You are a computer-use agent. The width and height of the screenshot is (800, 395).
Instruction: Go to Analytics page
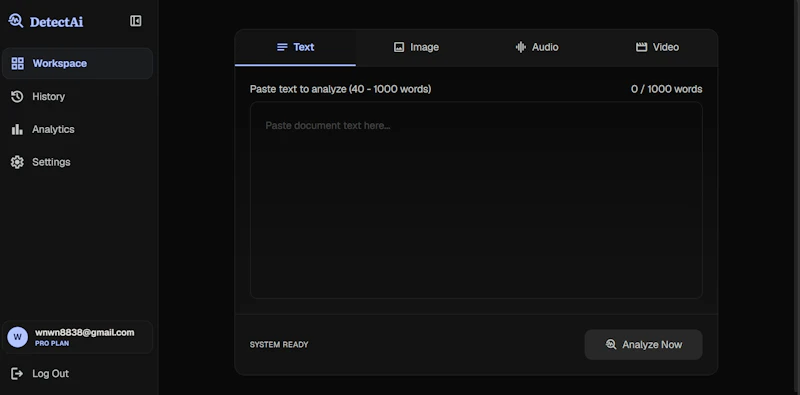(x=78, y=129)
